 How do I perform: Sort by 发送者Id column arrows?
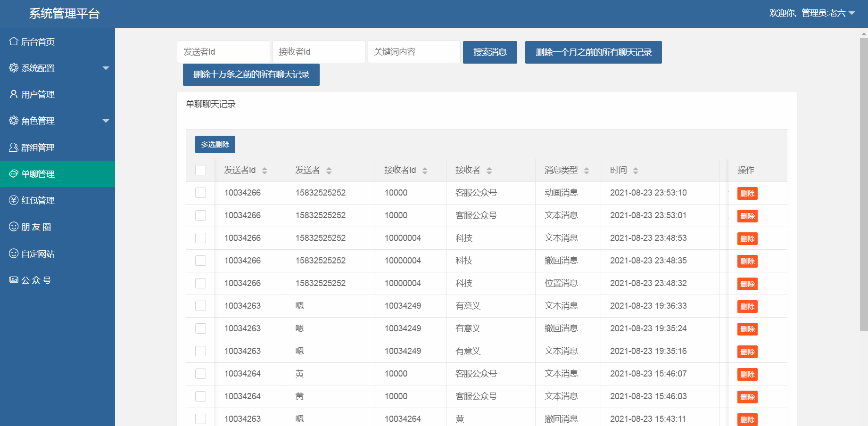pyautogui.click(x=265, y=171)
